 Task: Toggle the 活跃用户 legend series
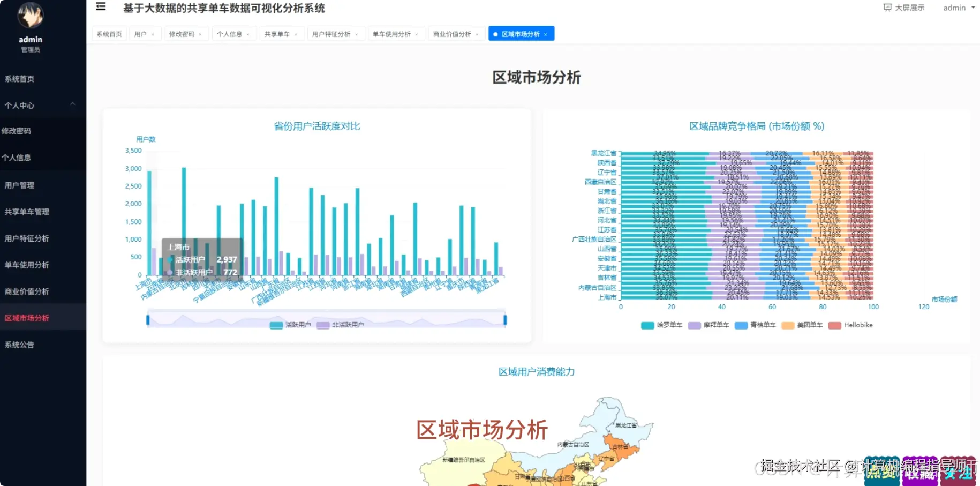290,325
